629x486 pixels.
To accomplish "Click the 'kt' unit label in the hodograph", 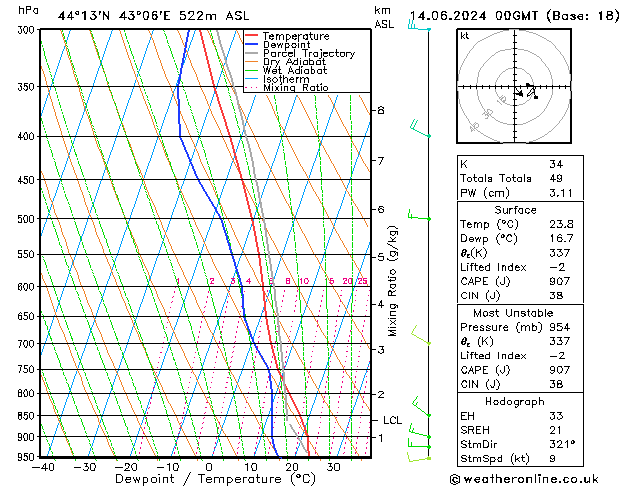I will pyautogui.click(x=464, y=36).
